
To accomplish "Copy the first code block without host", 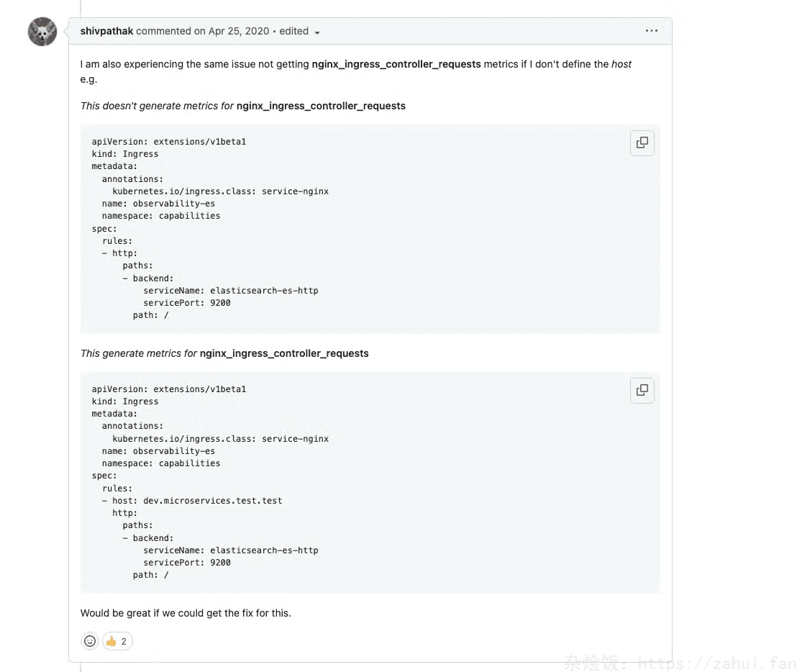I will click(642, 142).
